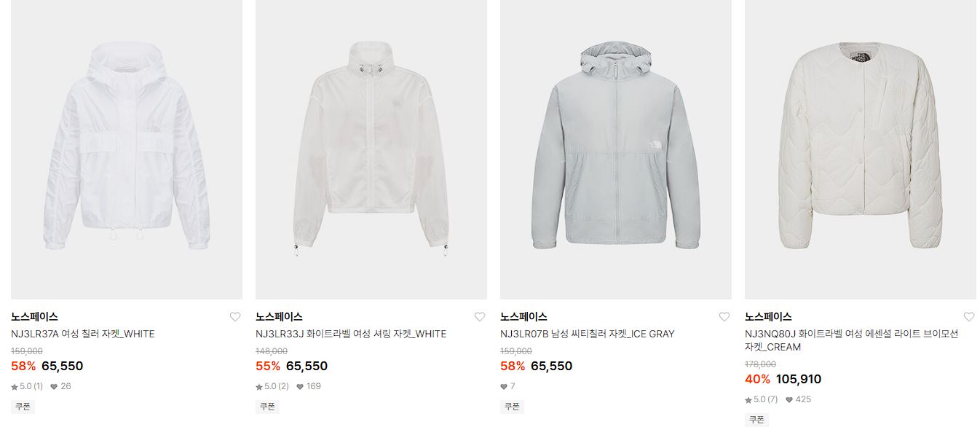The width and height of the screenshot is (980, 427).
Task: Click heart like count 7 on ice gray jacket
Action: (x=507, y=386)
